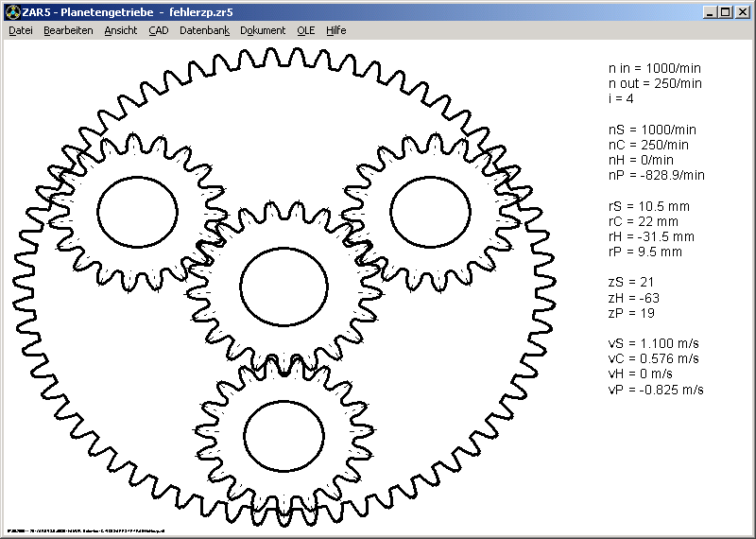This screenshot has width=756, height=539.
Task: Click the 'vS = 1.100 m/s' velocity text
Action: (x=654, y=343)
